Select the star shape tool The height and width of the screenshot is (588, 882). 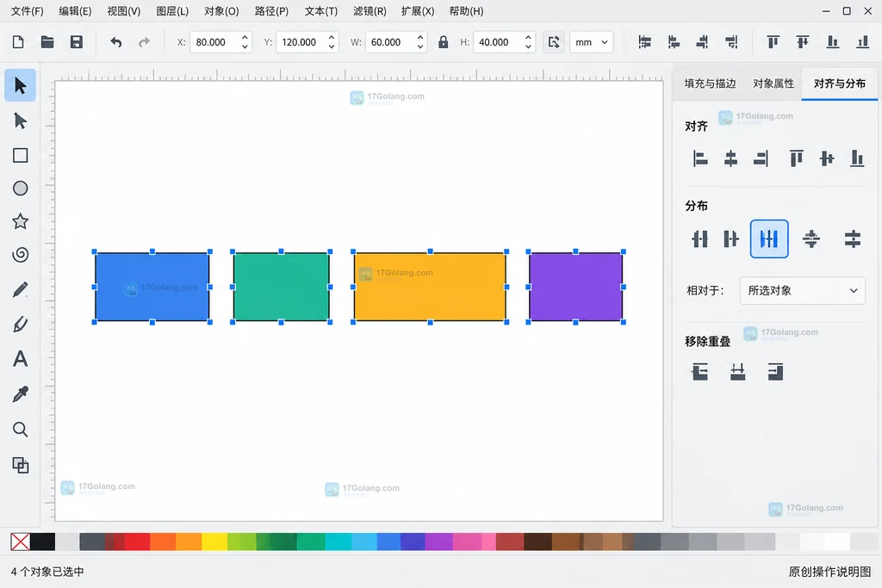click(x=21, y=221)
